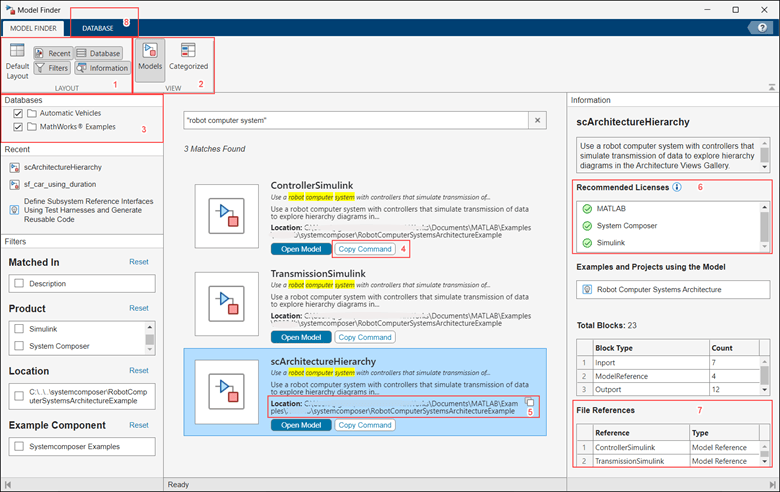Switch to the DATABASE tab
This screenshot has height=492, width=780.
point(98,28)
